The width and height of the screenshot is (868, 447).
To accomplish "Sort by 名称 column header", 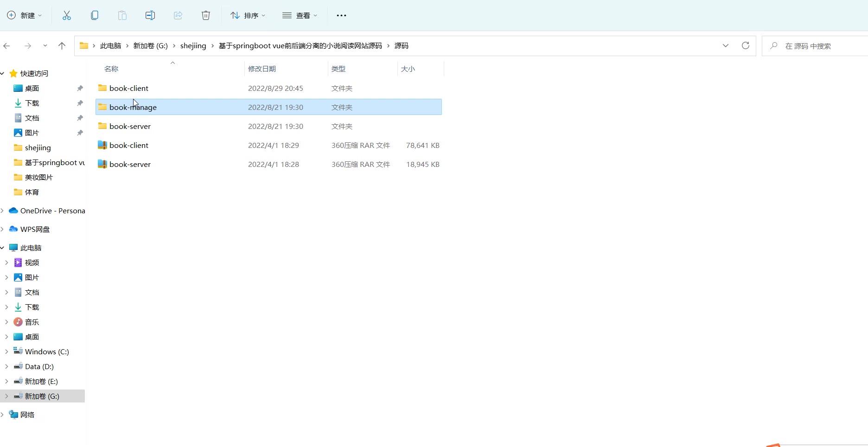I will point(111,69).
